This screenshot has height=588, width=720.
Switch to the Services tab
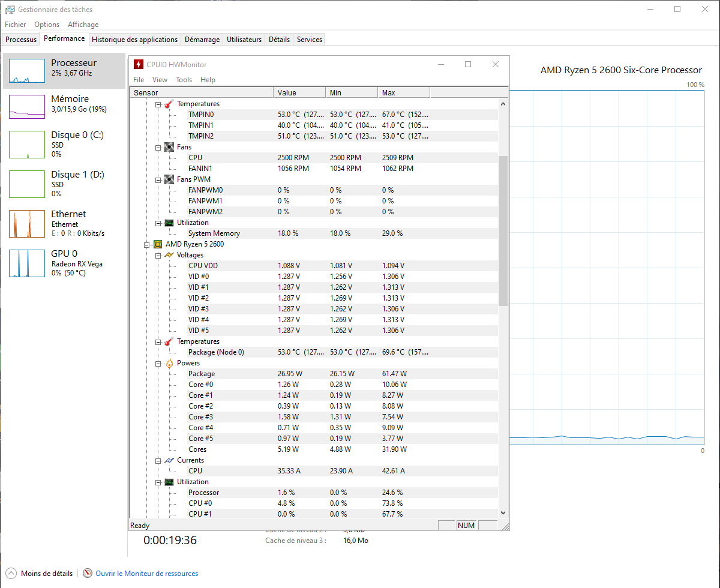coord(310,40)
